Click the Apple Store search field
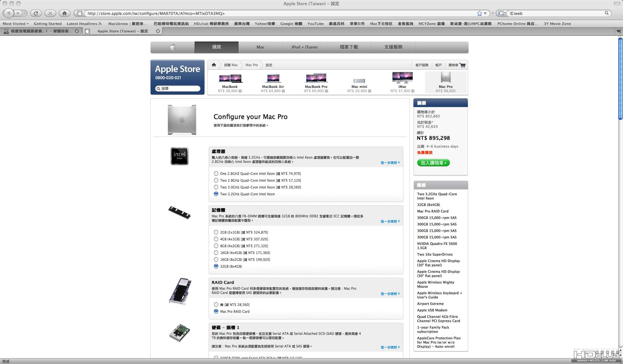Image resolution: width=623 pixels, height=364 pixels. coord(178,89)
